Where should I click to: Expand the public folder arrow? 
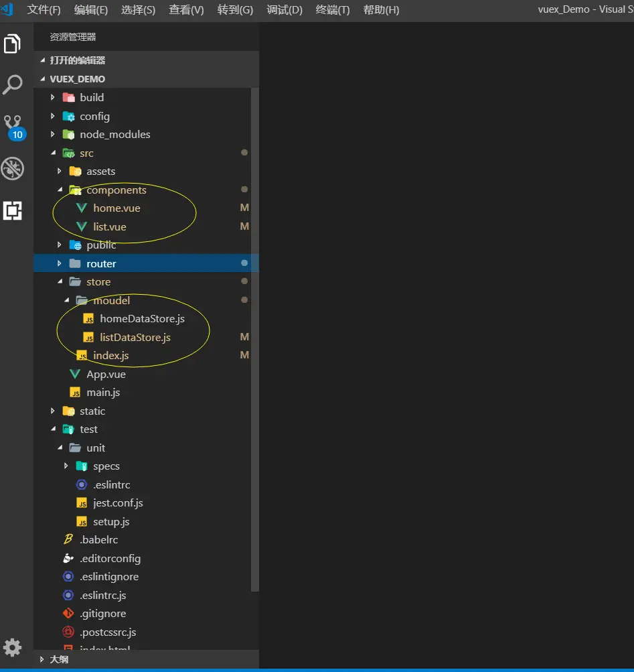60,245
